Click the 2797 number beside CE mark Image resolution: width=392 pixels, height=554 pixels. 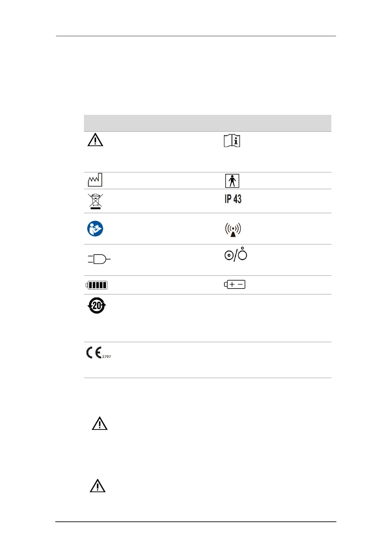106,357
